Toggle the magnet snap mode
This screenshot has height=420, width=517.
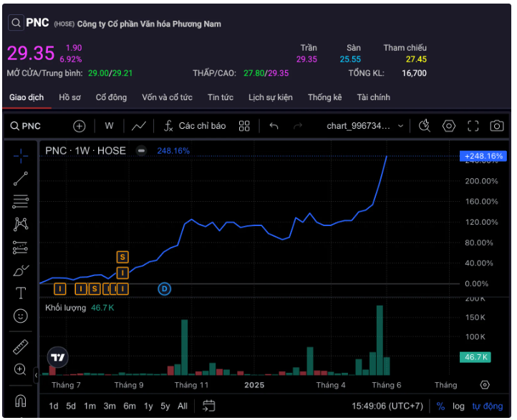pyautogui.click(x=21, y=401)
